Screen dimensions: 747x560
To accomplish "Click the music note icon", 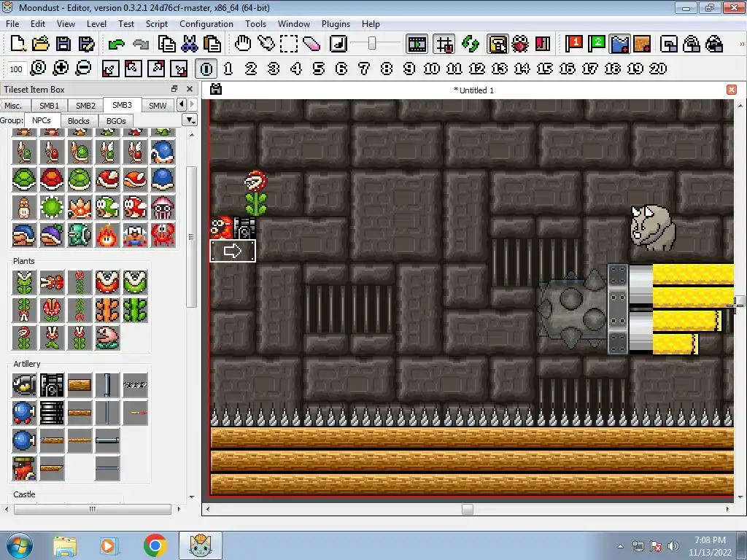I will pos(338,44).
